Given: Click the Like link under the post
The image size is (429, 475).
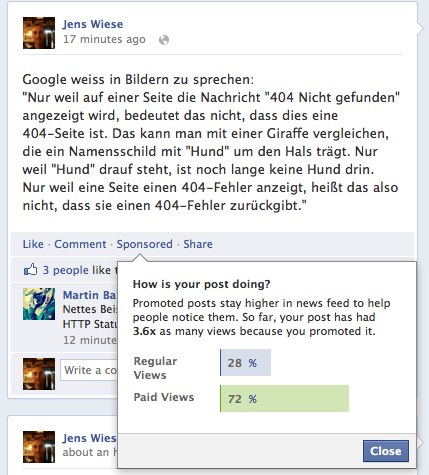Looking at the screenshot, I should (33, 244).
